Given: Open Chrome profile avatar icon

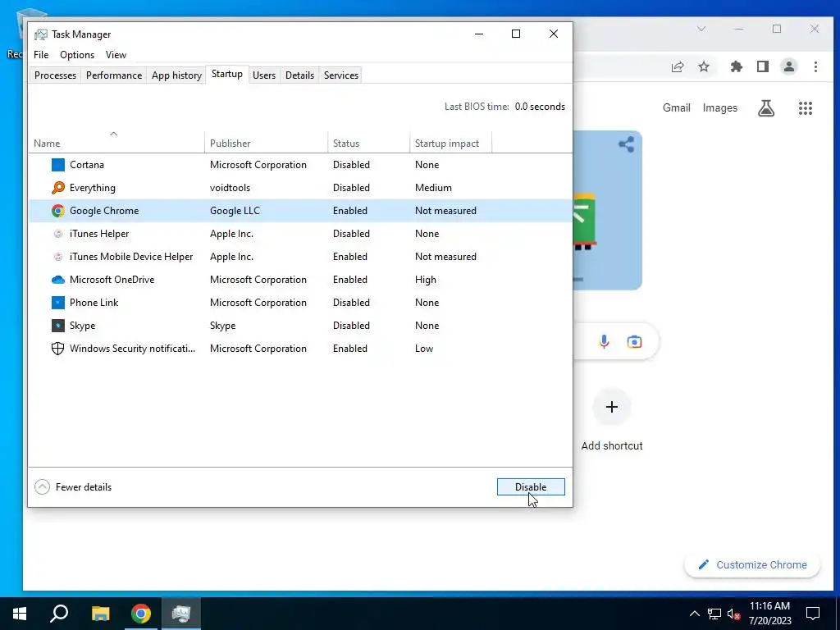Looking at the screenshot, I should point(789,66).
